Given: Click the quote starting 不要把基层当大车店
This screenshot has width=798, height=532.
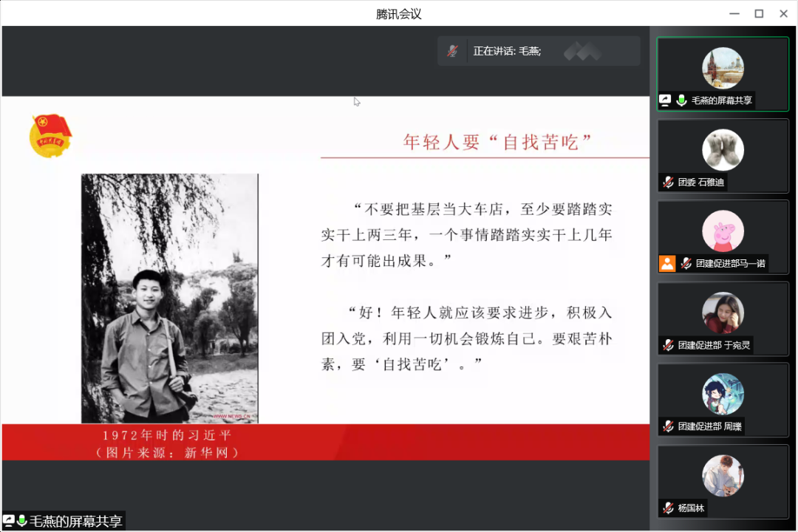Looking at the screenshot, I should 467,235.
